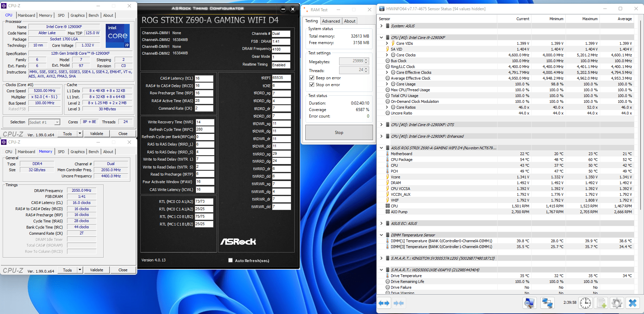Click Close button in bottom CPU-Z window
644x314 pixels.
(x=123, y=270)
